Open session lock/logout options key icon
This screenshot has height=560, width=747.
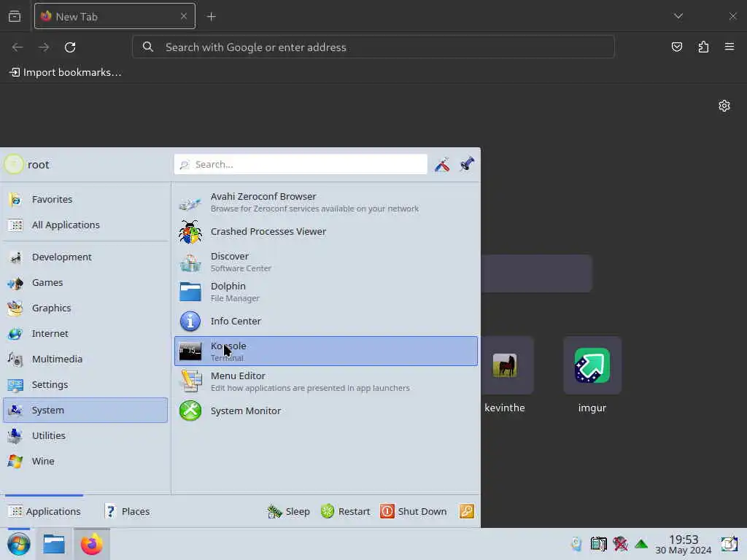point(466,511)
